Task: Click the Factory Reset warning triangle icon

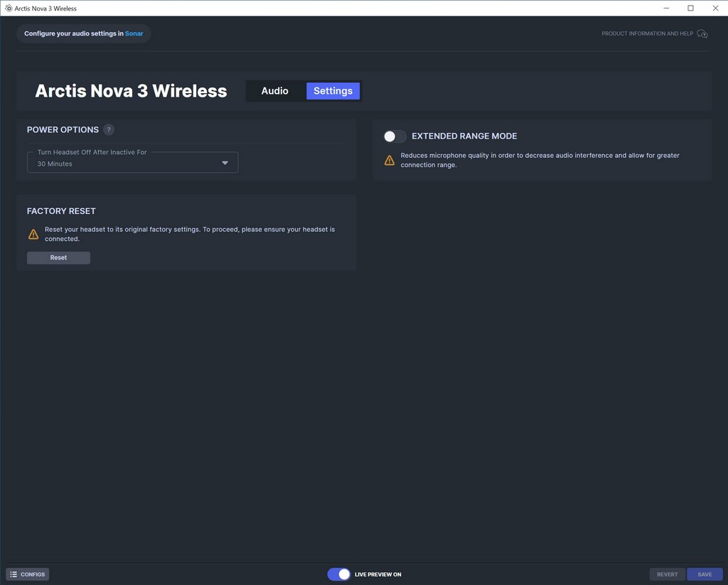Action: click(x=33, y=234)
